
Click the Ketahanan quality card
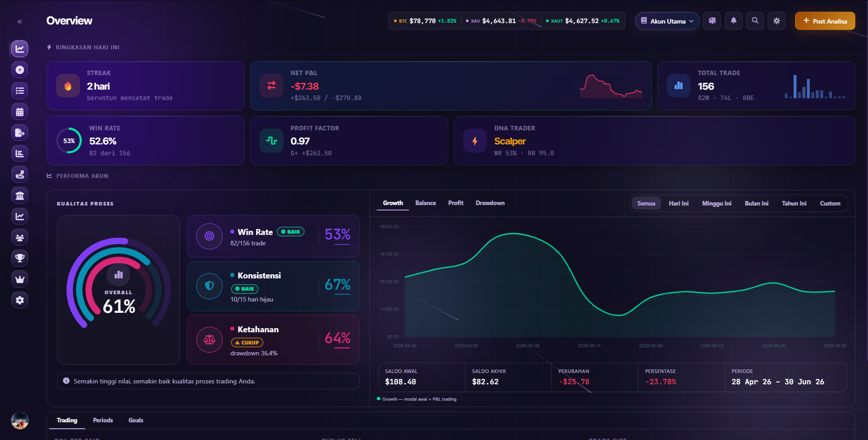[273, 340]
